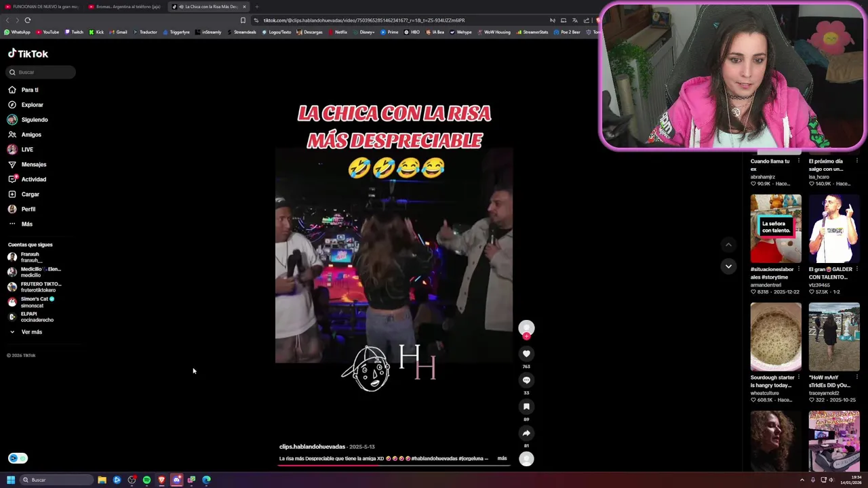Open Medicilio followed account

tap(34, 272)
